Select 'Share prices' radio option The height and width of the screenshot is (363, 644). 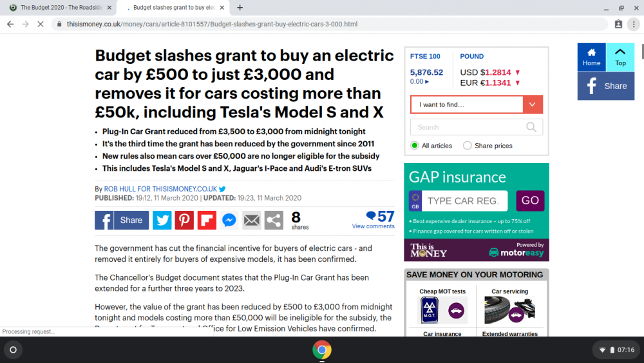(x=468, y=146)
